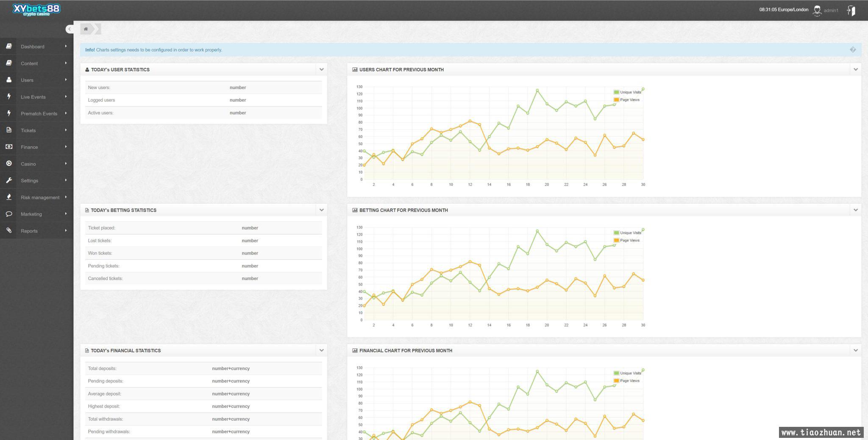
Task: Click the info banner help icon
Action: coord(853,50)
